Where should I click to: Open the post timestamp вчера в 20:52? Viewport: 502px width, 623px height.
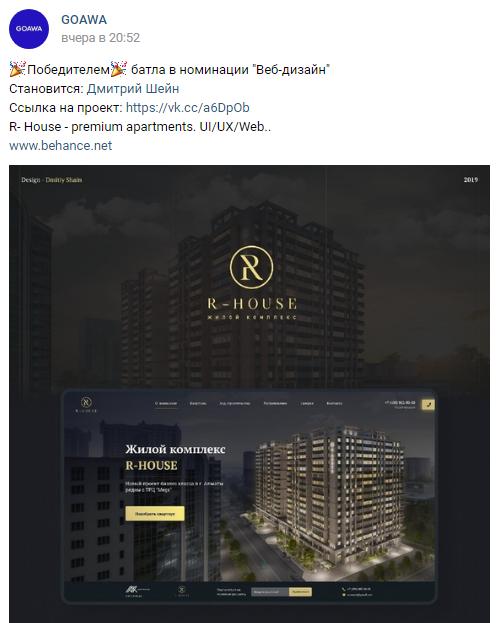point(101,38)
